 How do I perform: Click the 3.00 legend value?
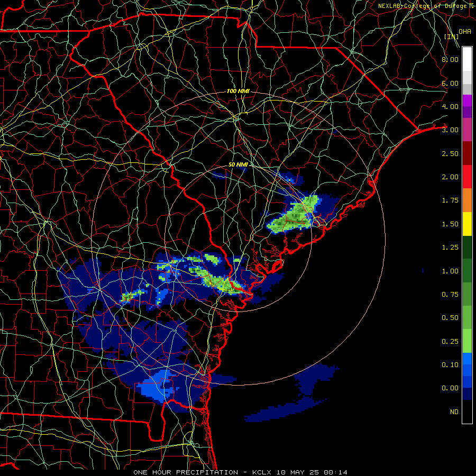pyautogui.click(x=450, y=130)
